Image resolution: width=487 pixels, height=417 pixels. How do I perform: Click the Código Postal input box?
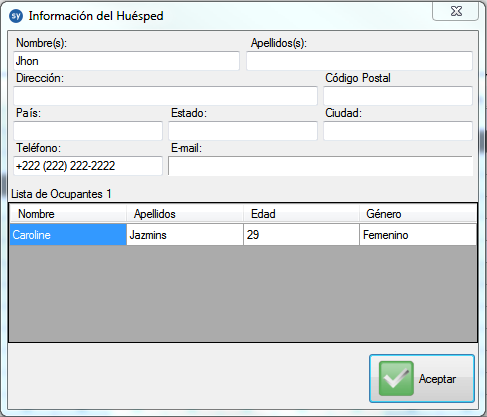click(398, 96)
